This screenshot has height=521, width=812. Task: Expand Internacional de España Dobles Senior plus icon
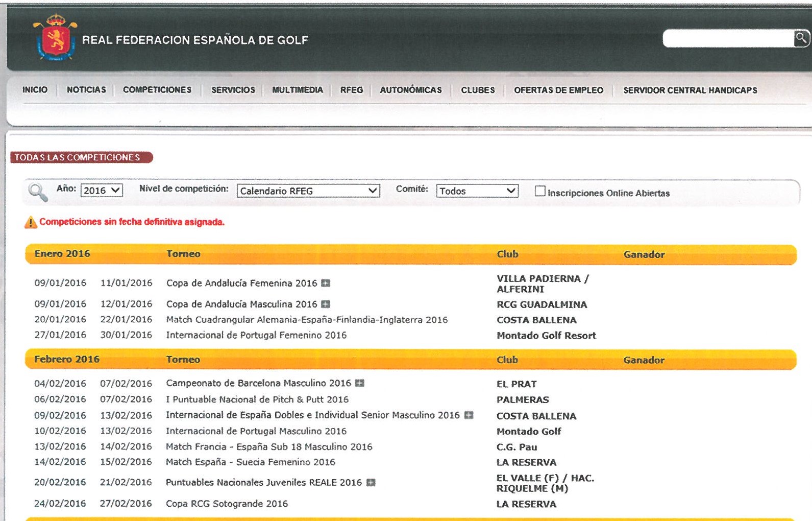click(469, 415)
